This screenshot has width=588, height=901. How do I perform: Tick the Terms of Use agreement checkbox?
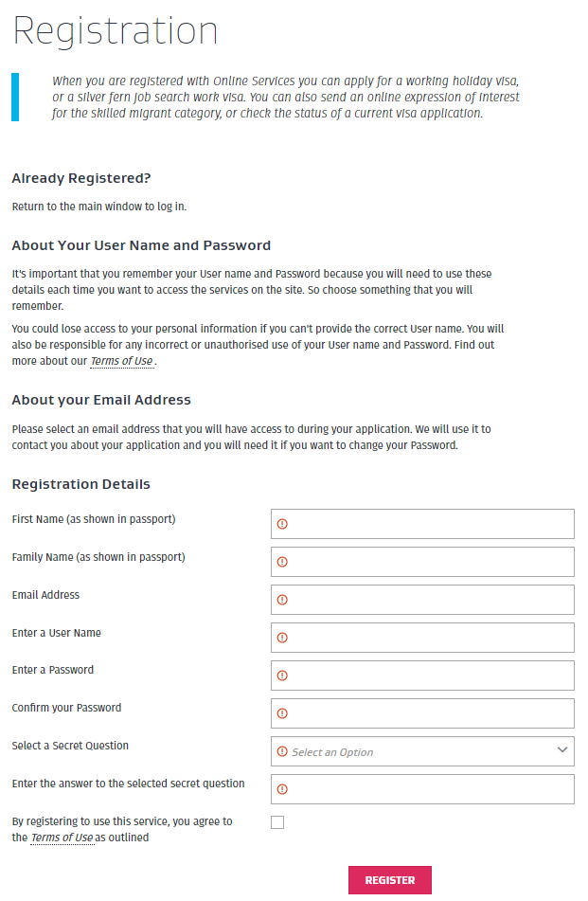277,822
